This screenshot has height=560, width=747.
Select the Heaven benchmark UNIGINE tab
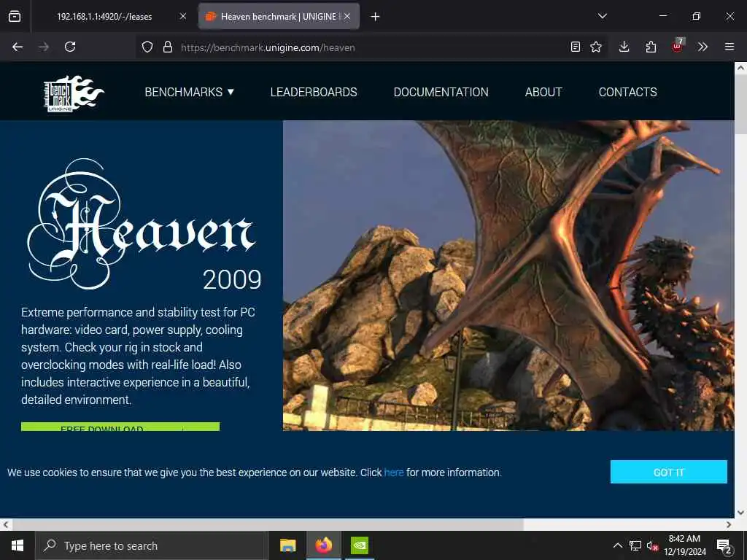[x=279, y=16]
